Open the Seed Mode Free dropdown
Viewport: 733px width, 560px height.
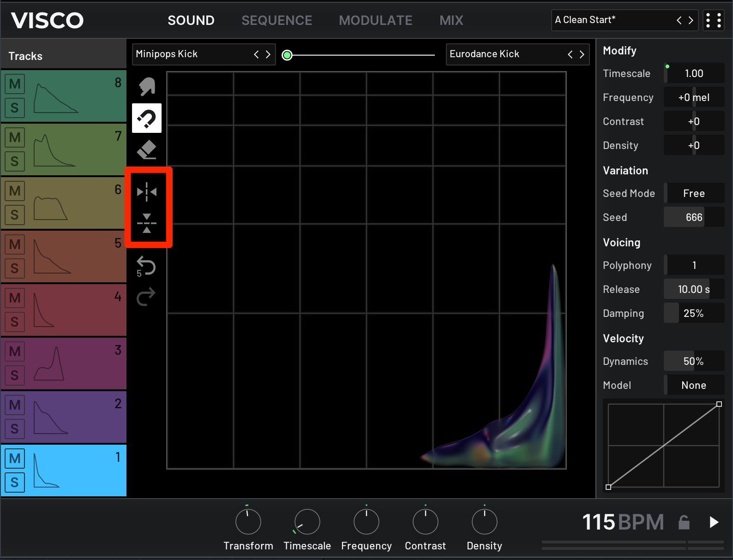tap(694, 193)
